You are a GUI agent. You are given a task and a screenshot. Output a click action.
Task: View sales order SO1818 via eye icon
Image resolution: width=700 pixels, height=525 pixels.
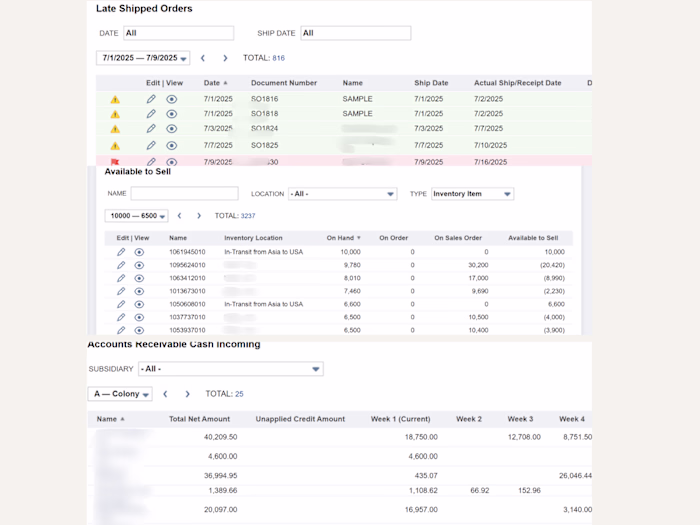click(x=171, y=114)
